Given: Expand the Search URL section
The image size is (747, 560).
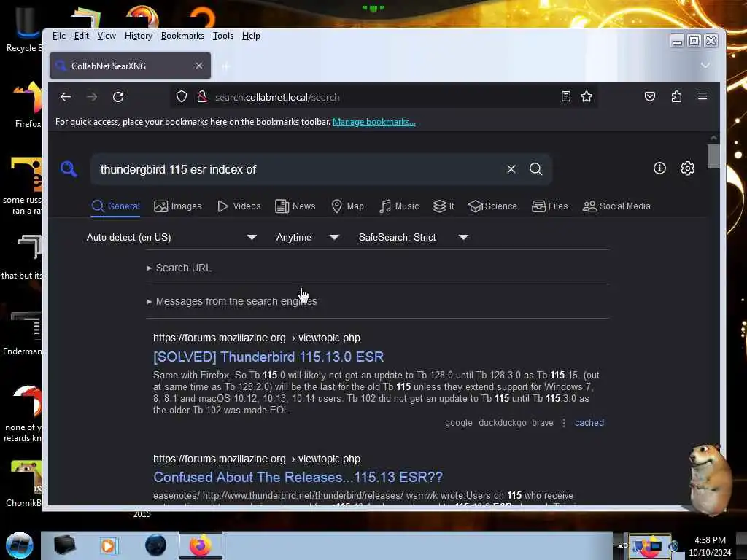Looking at the screenshot, I should pos(179,268).
